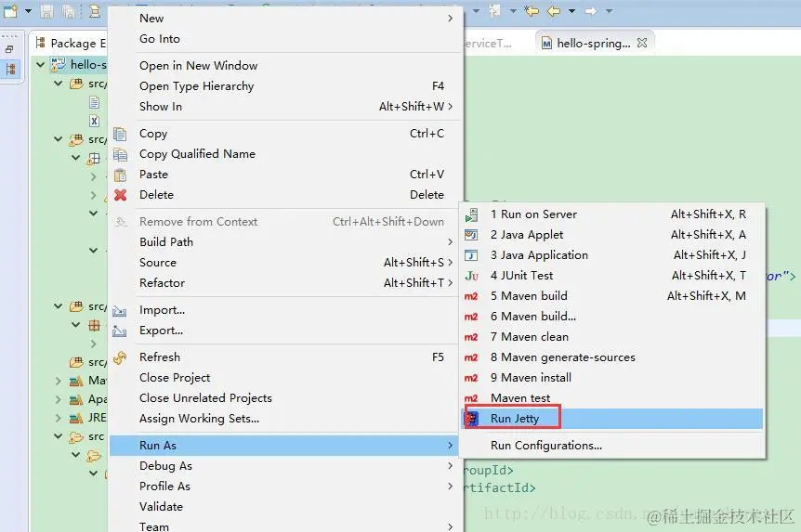Switch to the hello-spring editor tab
The width and height of the screenshot is (801, 532).
[594, 44]
